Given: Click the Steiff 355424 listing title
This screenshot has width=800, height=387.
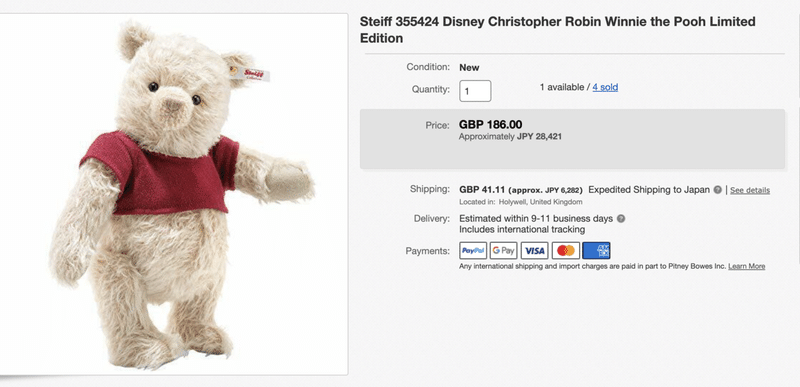Looking at the screenshot, I should point(558,30).
